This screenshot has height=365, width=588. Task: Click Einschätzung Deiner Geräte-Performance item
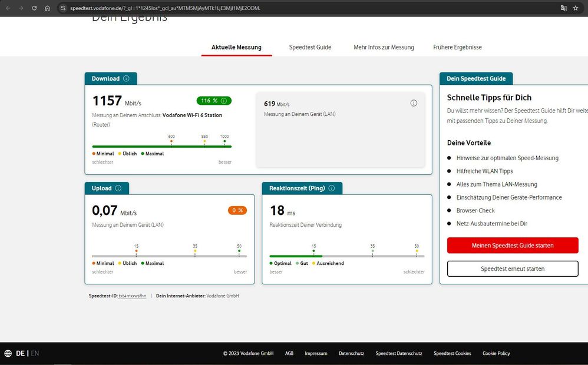509,197
